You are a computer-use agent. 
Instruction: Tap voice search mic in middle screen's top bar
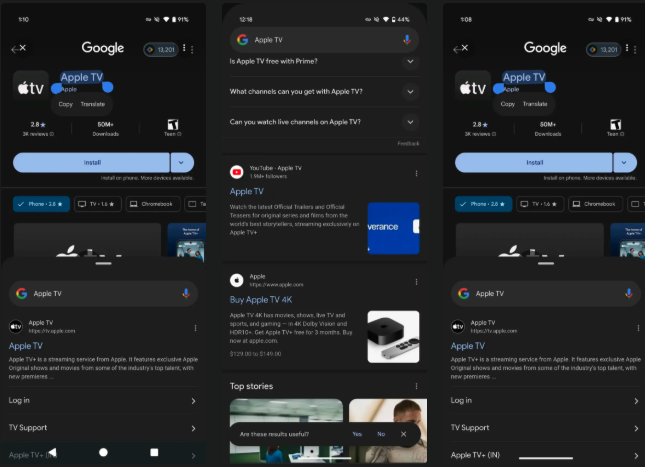407,40
